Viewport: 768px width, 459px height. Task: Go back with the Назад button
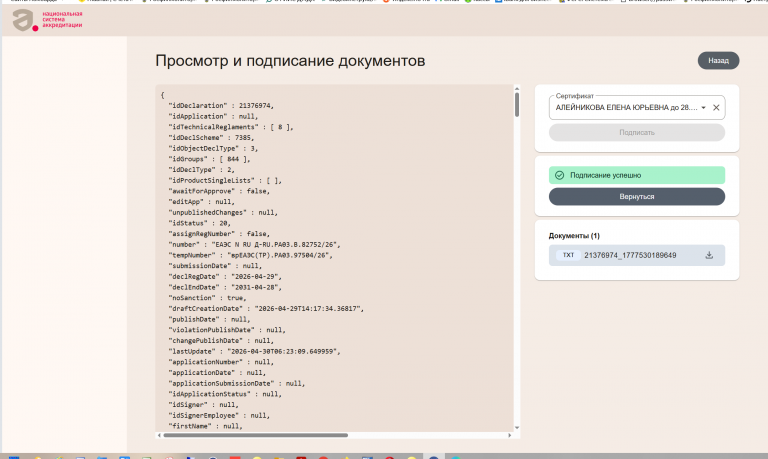(x=718, y=61)
